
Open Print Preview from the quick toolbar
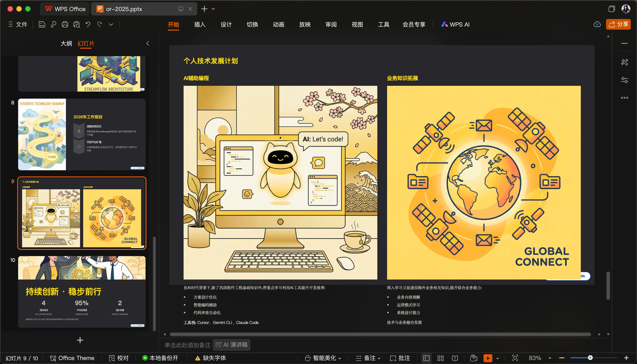coord(77,24)
